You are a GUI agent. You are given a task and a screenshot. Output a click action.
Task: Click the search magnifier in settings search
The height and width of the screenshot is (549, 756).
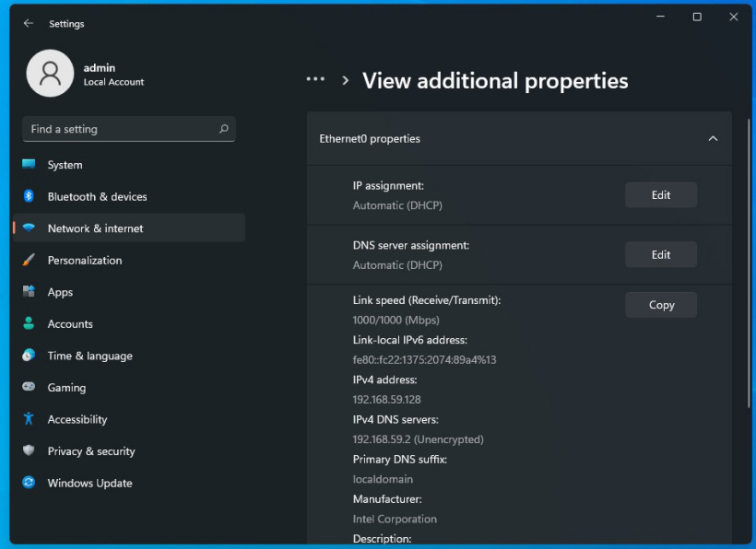(224, 129)
